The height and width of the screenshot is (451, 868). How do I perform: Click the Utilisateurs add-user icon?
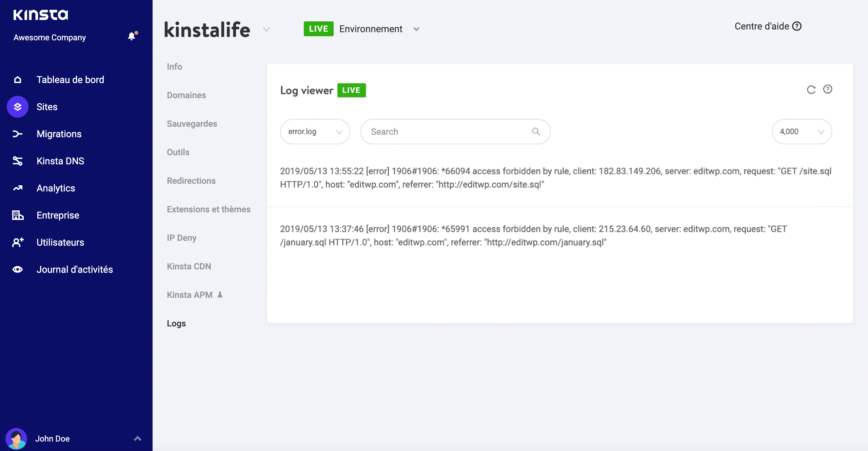coord(18,242)
